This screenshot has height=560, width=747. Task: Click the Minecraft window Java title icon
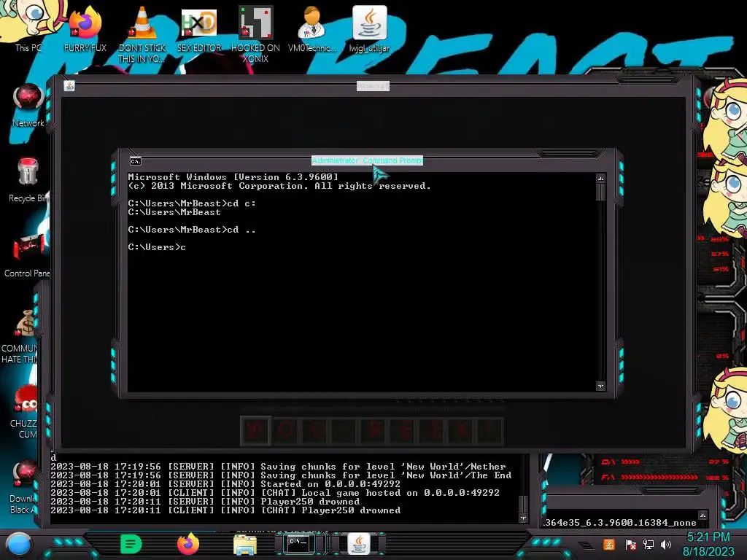(x=69, y=86)
